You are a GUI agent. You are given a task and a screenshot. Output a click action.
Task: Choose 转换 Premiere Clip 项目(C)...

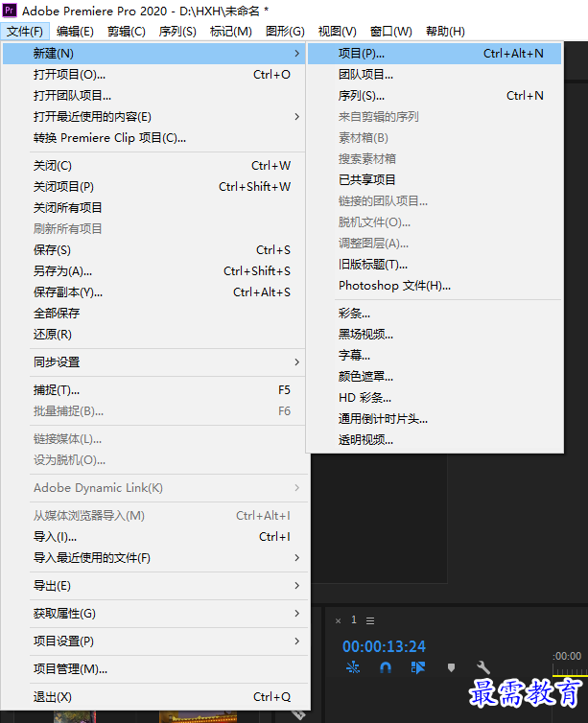click(154, 138)
